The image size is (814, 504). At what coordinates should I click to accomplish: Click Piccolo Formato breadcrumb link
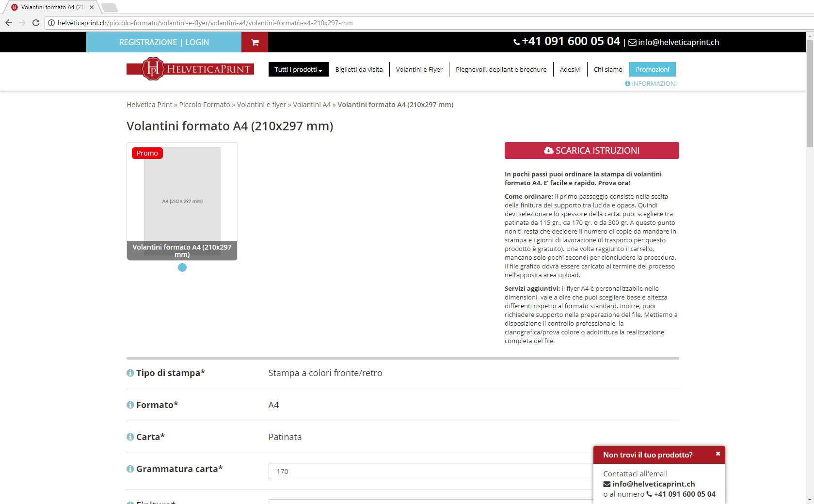click(x=205, y=105)
